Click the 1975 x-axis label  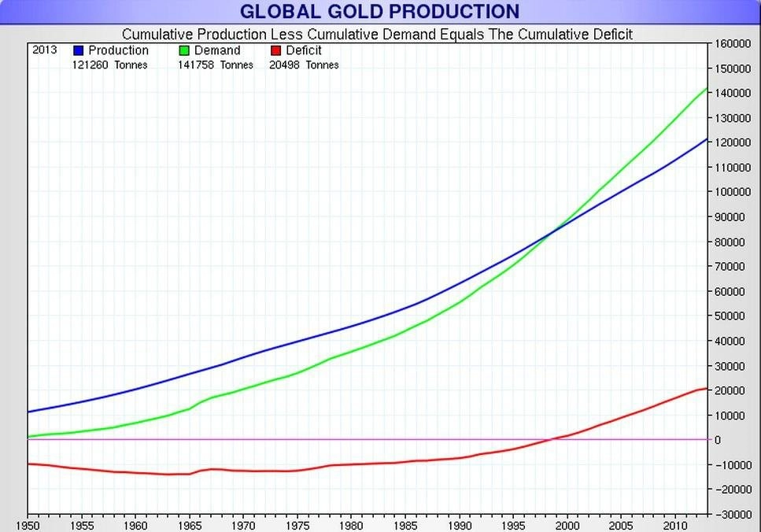point(297,526)
